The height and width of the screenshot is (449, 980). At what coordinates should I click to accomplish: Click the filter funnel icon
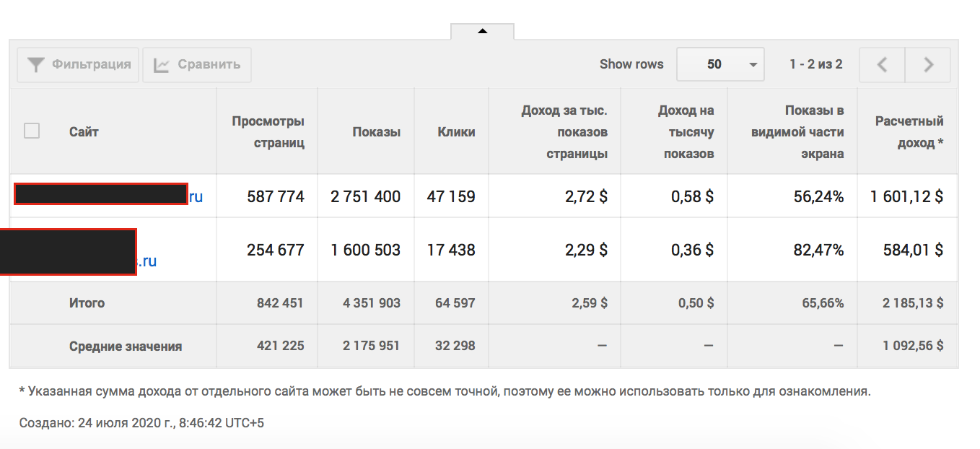pyautogui.click(x=35, y=65)
